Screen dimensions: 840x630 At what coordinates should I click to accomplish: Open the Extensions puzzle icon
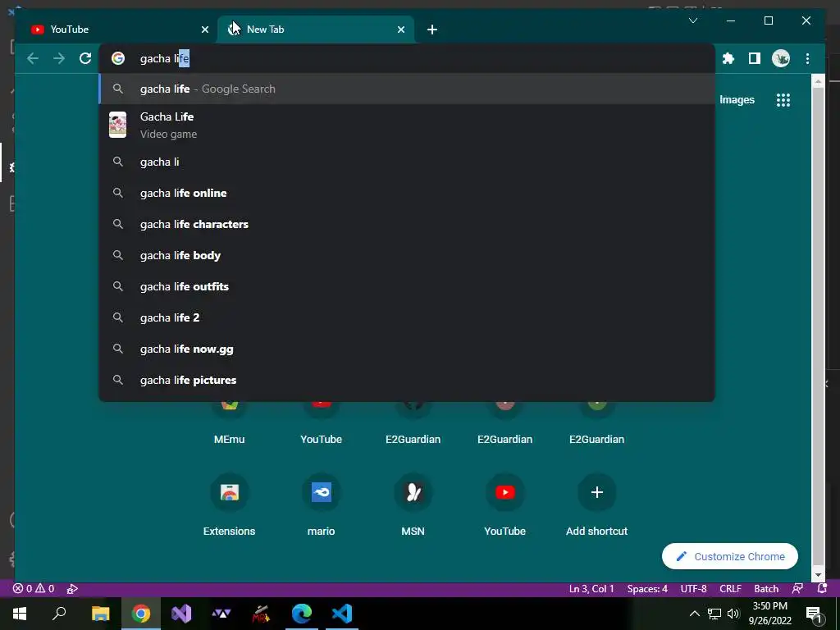pos(728,58)
